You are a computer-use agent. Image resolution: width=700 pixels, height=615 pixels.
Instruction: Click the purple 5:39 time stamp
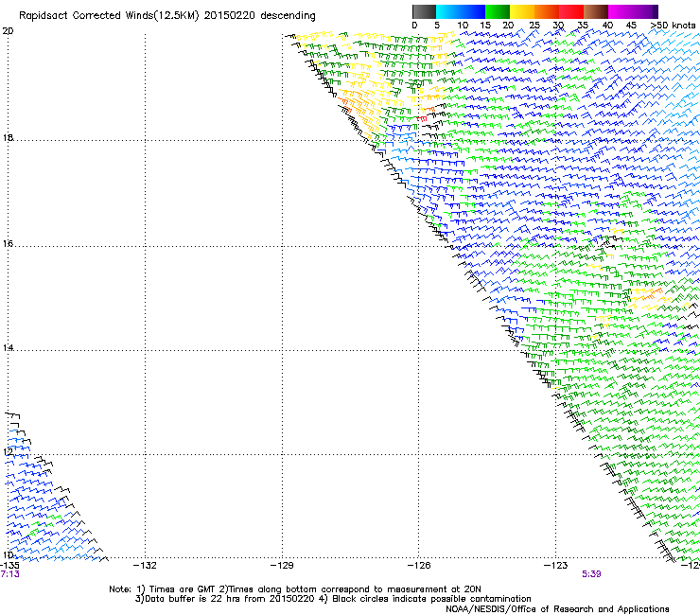pos(591,574)
